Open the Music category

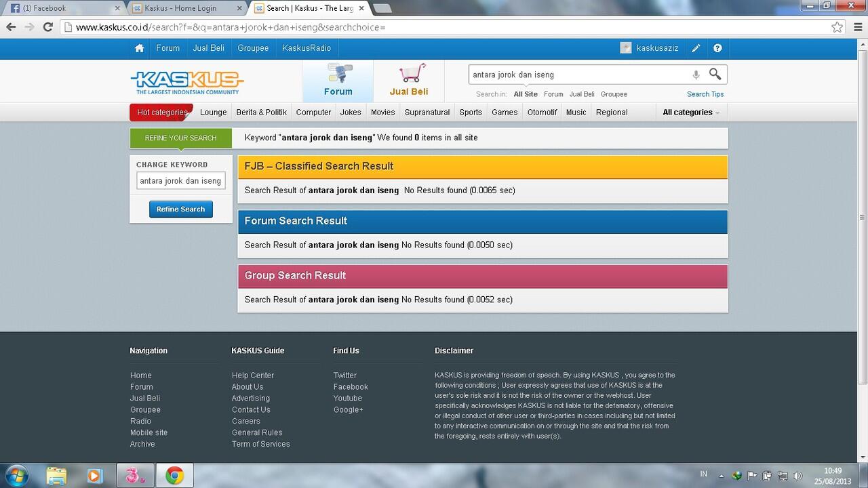coord(576,113)
